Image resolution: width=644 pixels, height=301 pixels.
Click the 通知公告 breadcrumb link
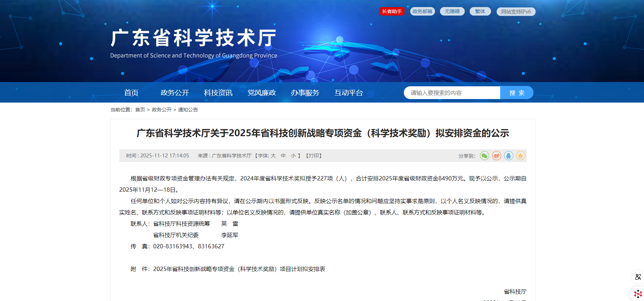[x=188, y=110]
